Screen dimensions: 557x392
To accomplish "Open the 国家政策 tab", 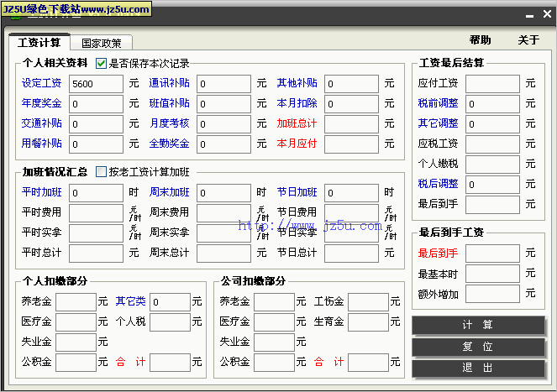I will pyautogui.click(x=102, y=44).
